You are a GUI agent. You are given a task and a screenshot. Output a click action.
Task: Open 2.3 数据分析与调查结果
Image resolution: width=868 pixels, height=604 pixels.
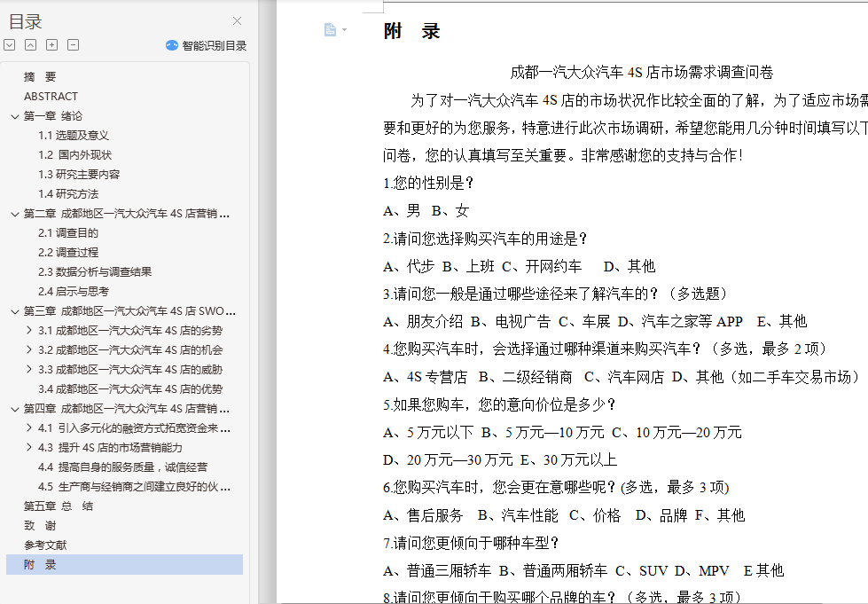click(95, 271)
